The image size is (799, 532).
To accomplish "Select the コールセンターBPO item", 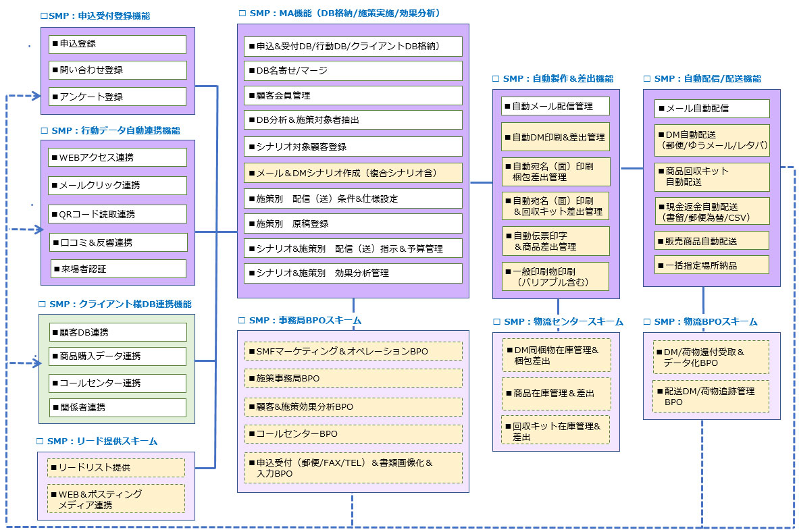I will (x=352, y=433).
